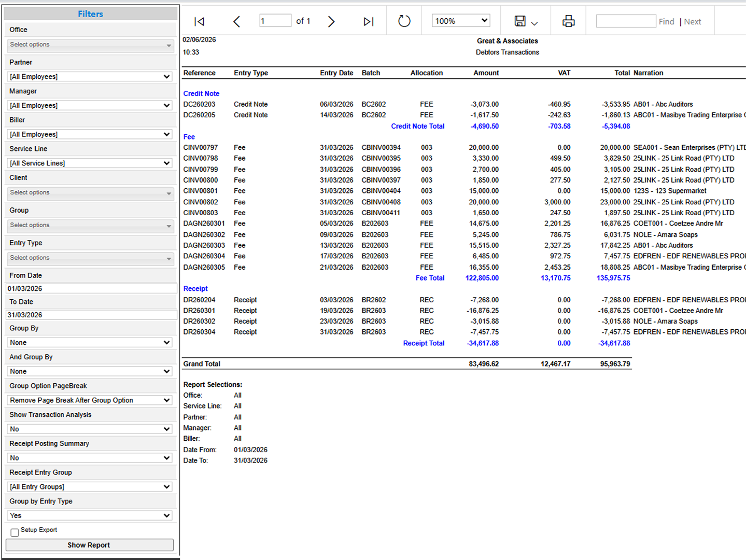Screen dimensions: 746x560
Task: Click reference DR260304
Action: [x=199, y=332]
